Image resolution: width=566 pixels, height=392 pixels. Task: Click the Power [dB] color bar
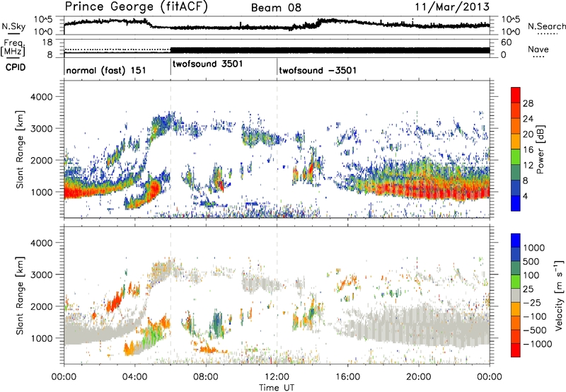point(516,149)
